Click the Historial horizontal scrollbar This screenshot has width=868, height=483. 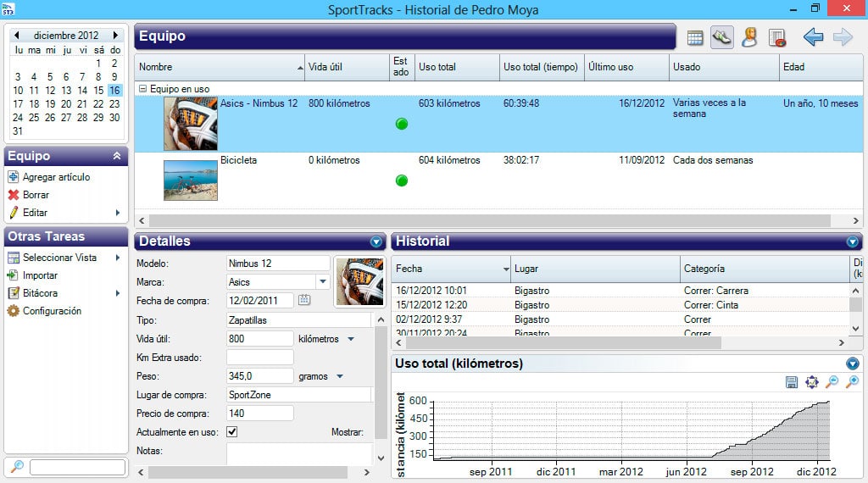(x=562, y=342)
